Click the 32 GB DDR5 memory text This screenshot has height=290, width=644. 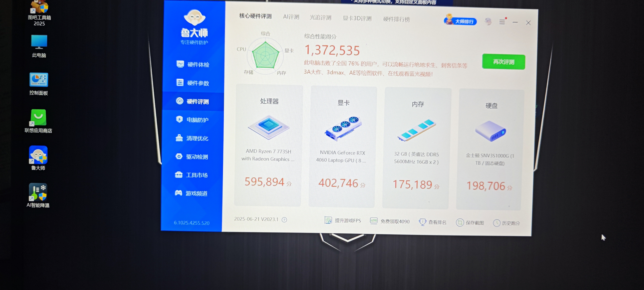point(416,158)
